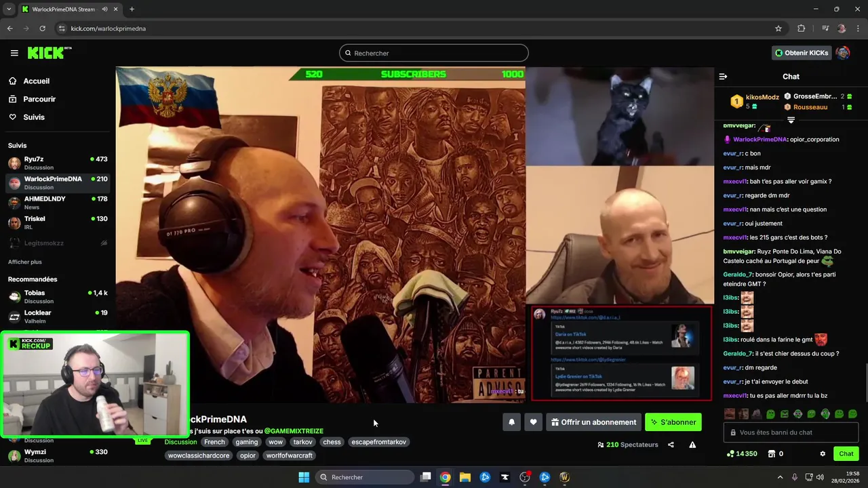Screen dimensions: 868x488
Task: Click the address bar showing kick.com/warlockprimedna
Action: [x=420, y=28]
